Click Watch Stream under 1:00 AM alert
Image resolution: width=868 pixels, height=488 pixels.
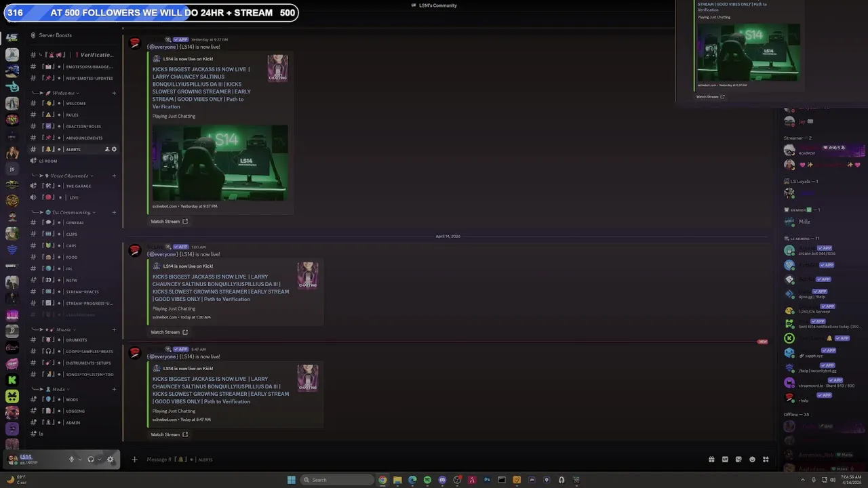(x=169, y=332)
